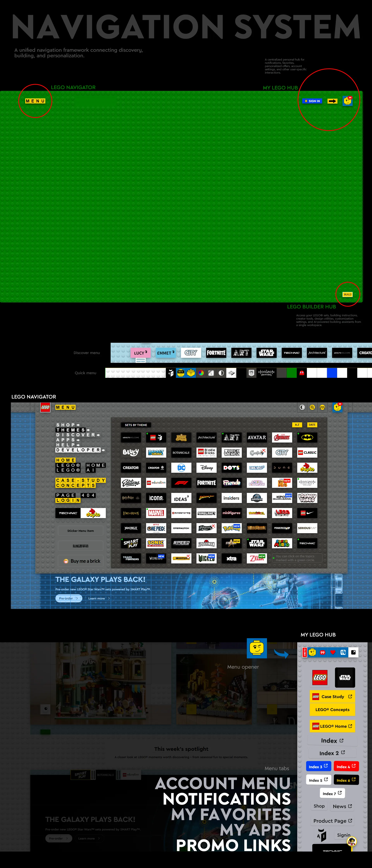Image resolution: width=372 pixels, height=868 pixels.
Task: Open Horizon Adventures in the Quick menu
Action: point(266,373)
